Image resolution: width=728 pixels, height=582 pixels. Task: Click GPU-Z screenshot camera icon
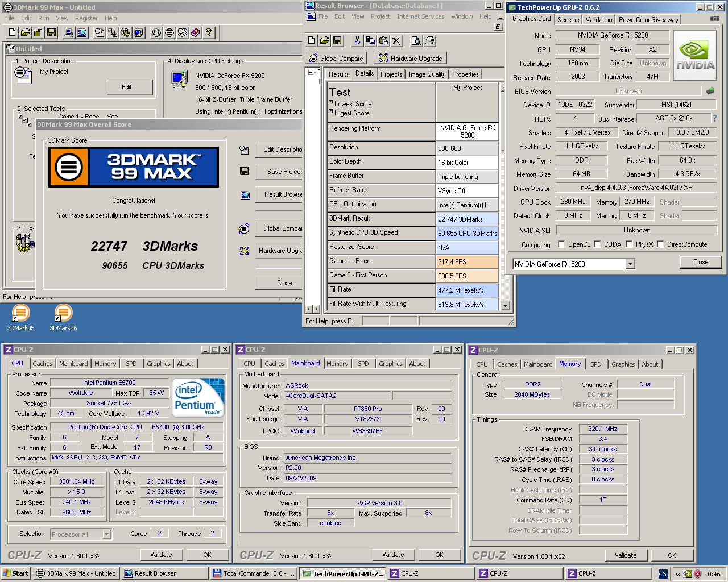click(x=714, y=19)
